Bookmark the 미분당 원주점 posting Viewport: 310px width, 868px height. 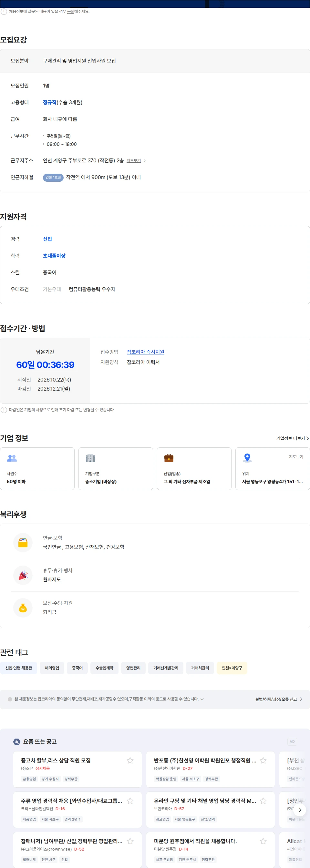(x=263, y=842)
